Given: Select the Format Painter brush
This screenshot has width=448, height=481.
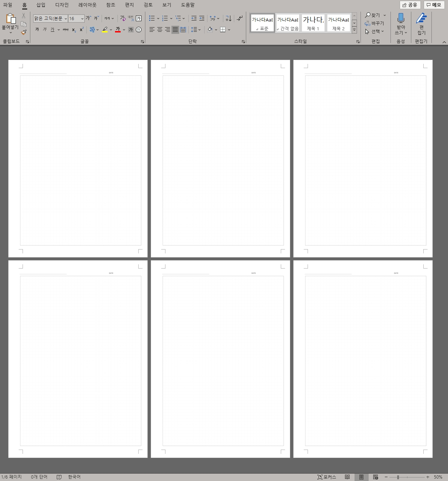Looking at the screenshot, I should pos(24,32).
